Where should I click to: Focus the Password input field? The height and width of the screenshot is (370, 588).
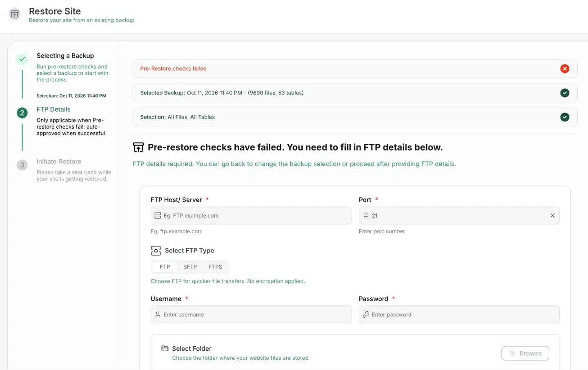(459, 315)
